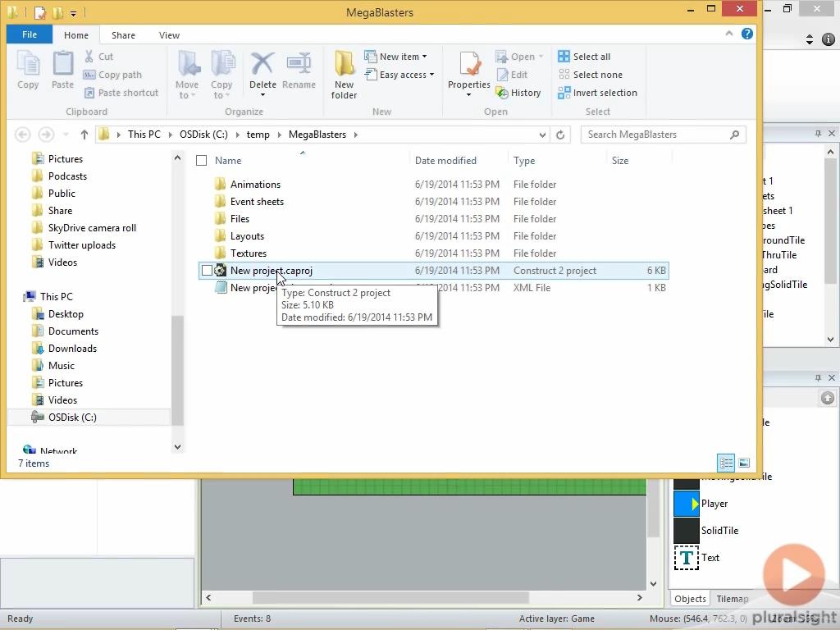The image size is (840, 630).
Task: Select Documents under This PC
Action: [73, 331]
